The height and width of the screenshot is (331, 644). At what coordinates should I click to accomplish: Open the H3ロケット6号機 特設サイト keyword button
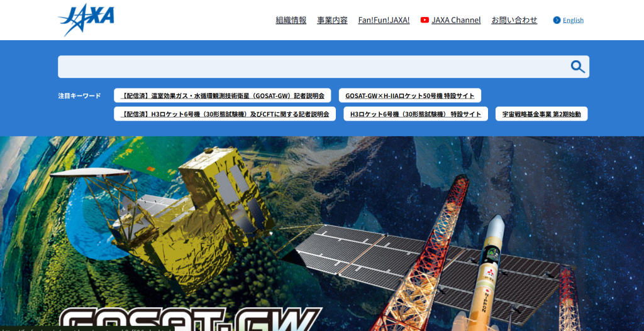[415, 114]
